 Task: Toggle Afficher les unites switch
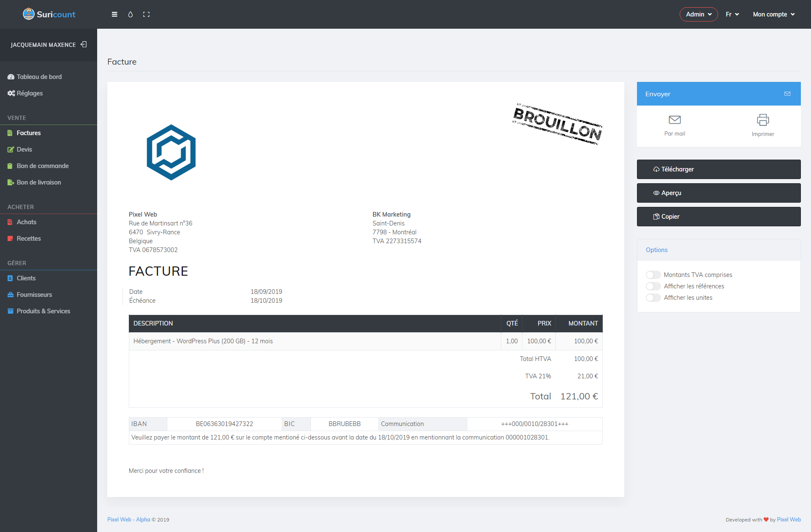tap(653, 298)
